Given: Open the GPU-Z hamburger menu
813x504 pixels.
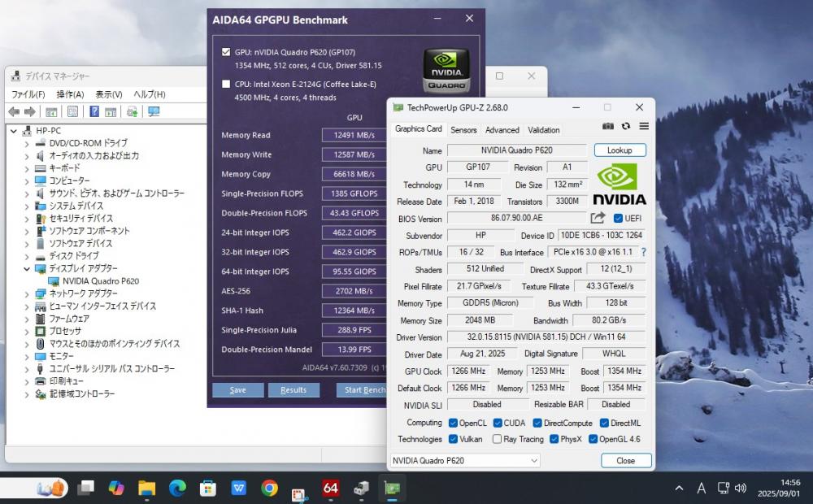Looking at the screenshot, I should tap(644, 127).
